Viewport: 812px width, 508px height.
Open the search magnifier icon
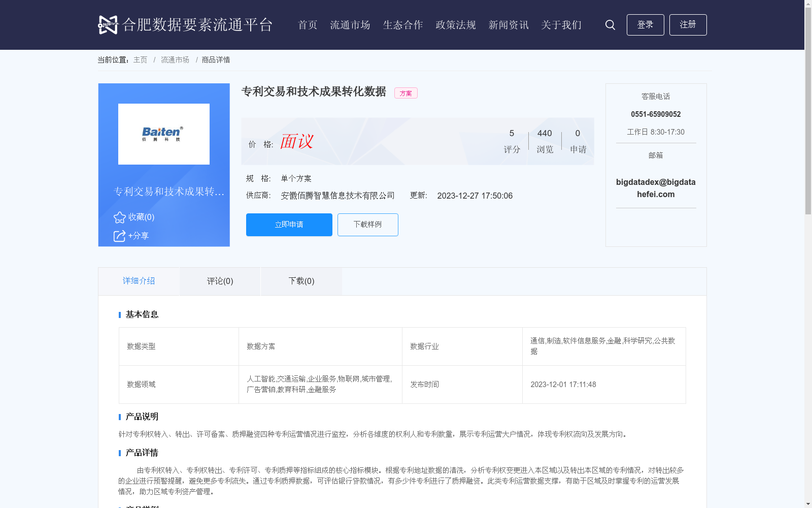point(610,25)
